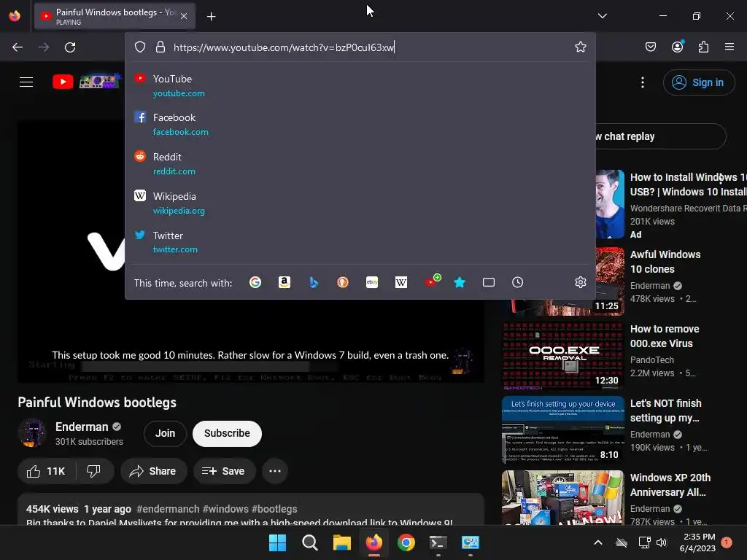Image resolution: width=747 pixels, height=560 pixels.
Task: Open How to remove 000.exe Virus thumbnail
Action: click(x=563, y=356)
